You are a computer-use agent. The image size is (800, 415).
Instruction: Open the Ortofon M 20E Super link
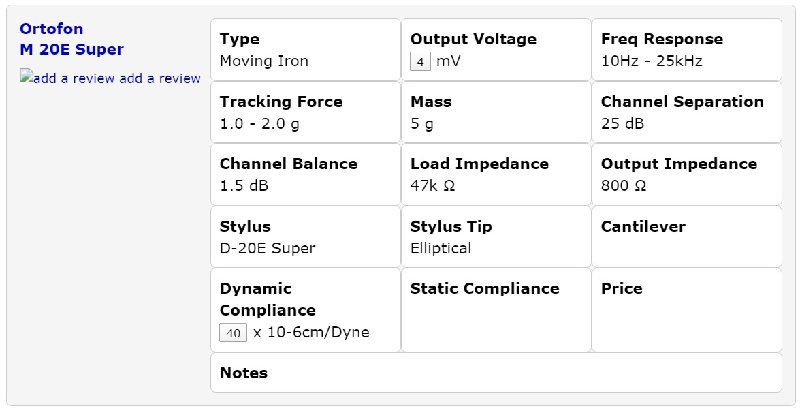71,39
